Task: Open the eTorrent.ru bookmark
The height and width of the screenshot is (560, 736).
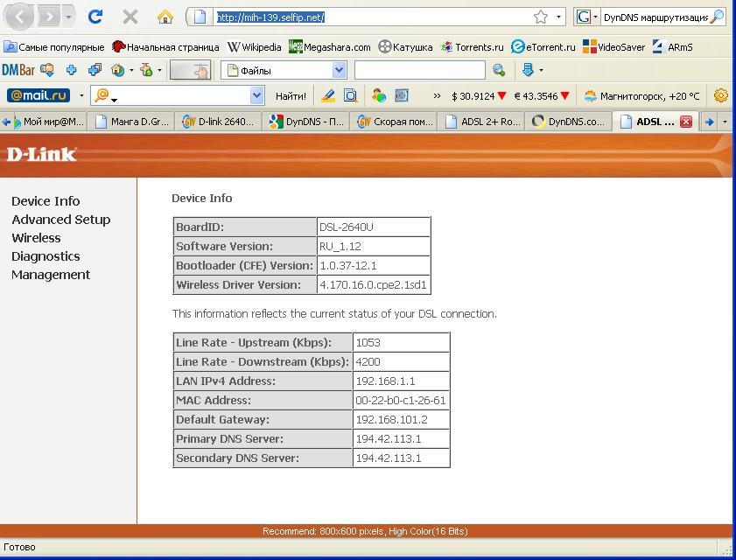Action: [543, 47]
